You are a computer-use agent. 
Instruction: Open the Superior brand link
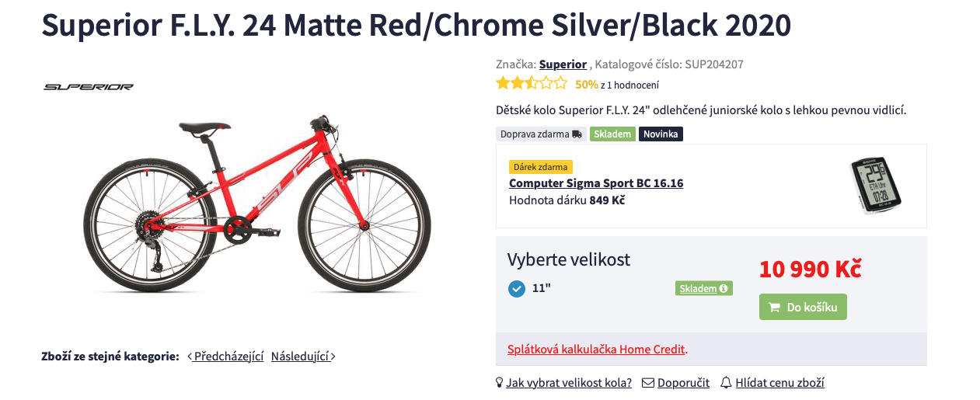click(x=563, y=64)
